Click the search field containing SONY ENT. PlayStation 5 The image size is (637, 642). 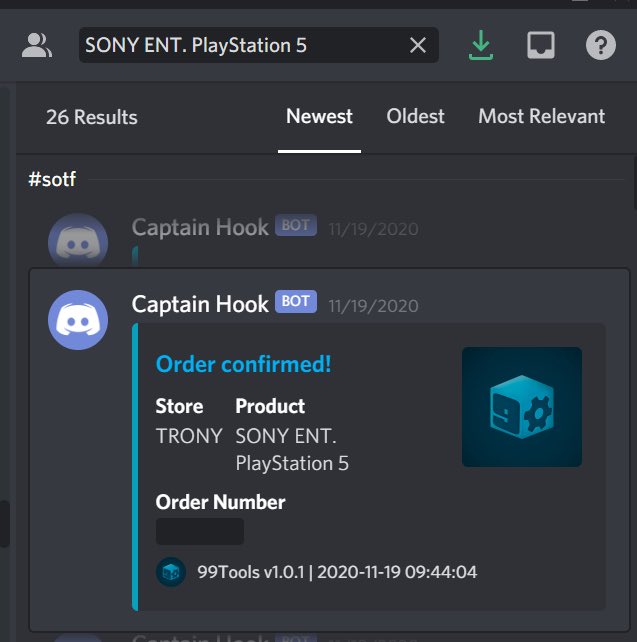point(259,45)
